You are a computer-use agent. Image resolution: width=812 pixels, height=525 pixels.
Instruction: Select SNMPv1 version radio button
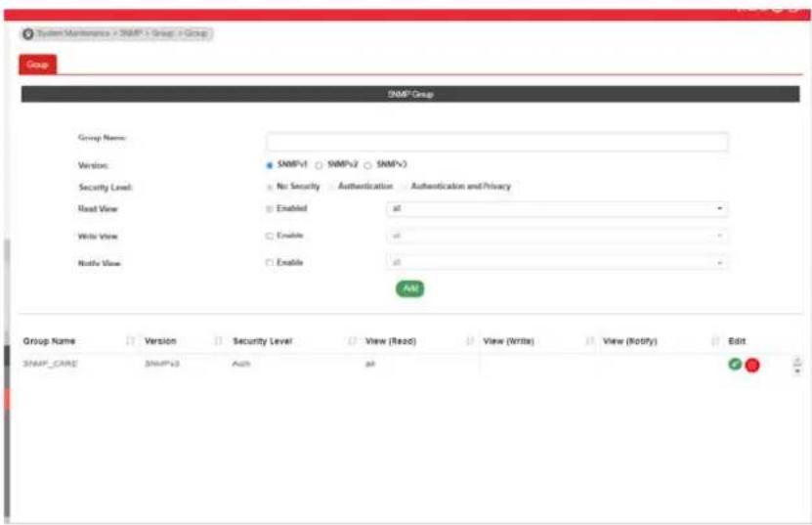click(x=270, y=165)
